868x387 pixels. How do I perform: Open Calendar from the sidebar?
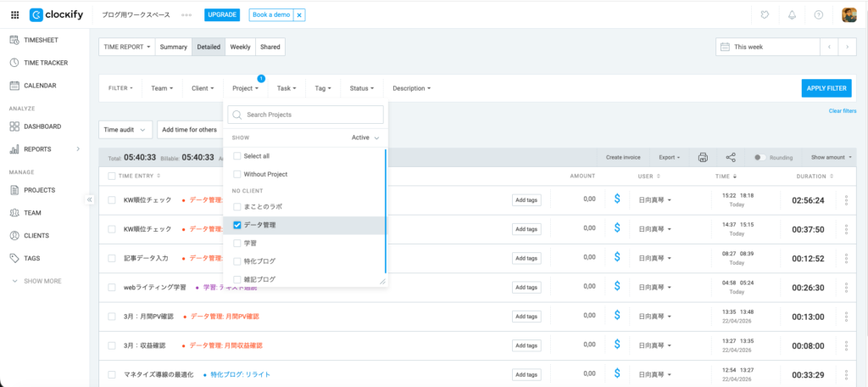point(39,85)
